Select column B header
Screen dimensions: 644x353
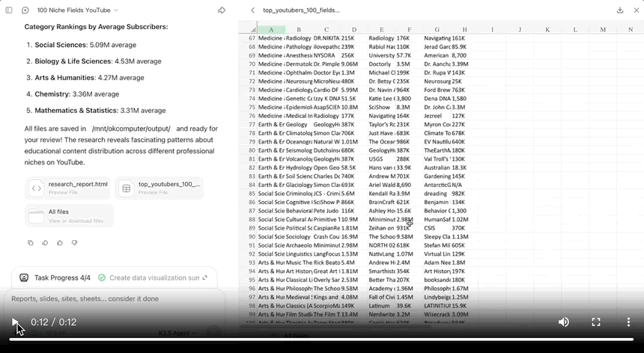point(299,29)
